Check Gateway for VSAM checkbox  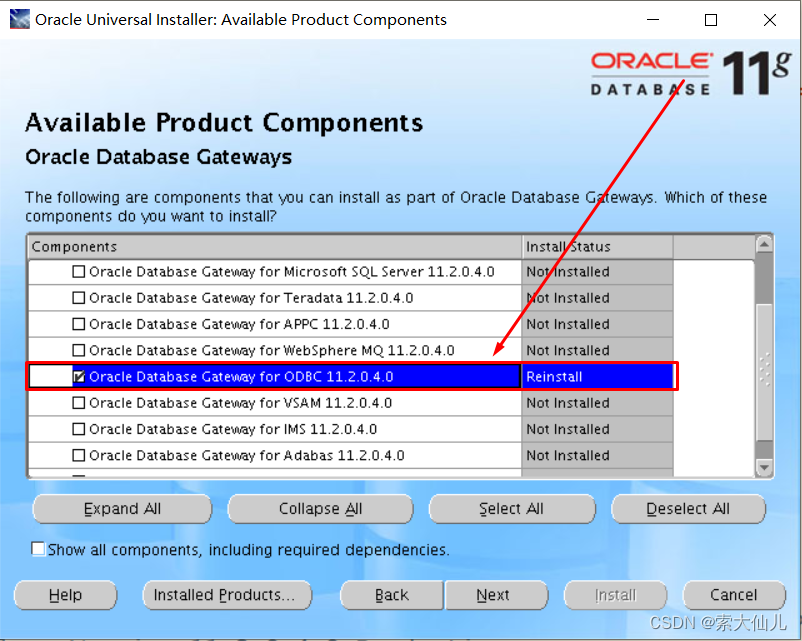(x=78, y=403)
